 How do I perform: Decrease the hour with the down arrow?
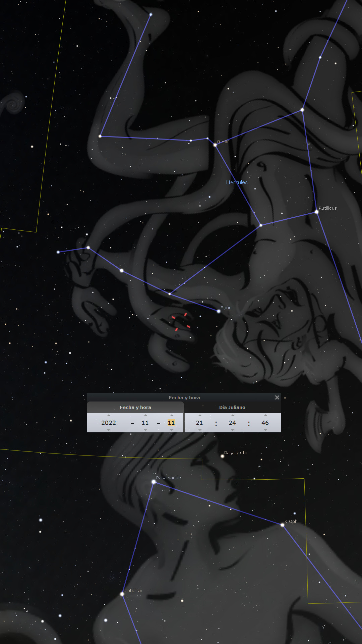coord(199,430)
